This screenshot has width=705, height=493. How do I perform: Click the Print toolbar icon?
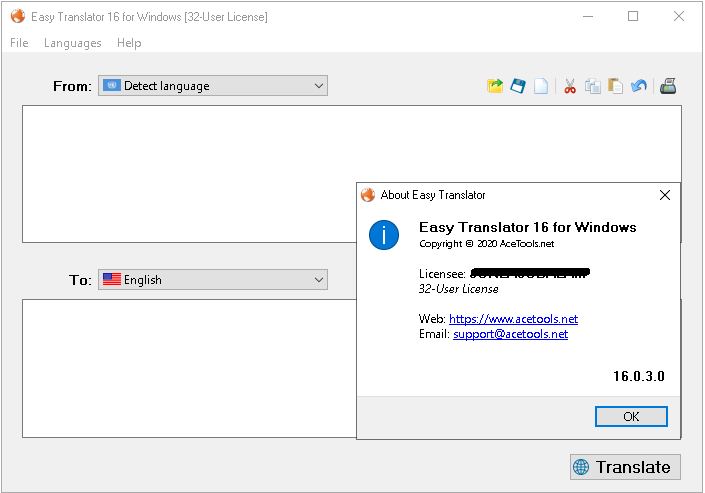pos(668,86)
